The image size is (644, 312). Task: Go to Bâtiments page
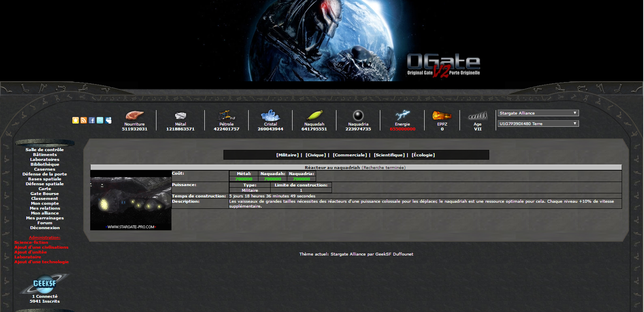coord(45,155)
